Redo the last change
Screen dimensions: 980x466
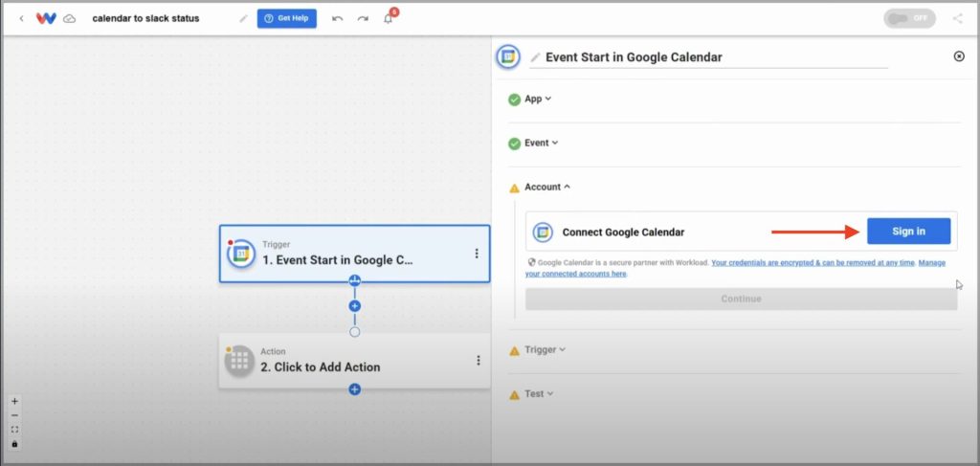point(363,19)
